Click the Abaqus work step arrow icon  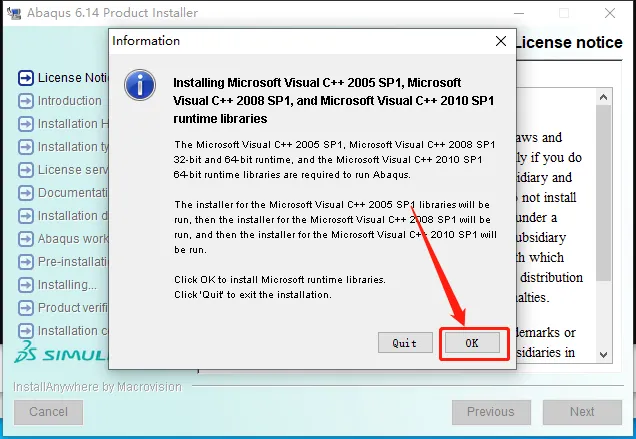click(26, 239)
